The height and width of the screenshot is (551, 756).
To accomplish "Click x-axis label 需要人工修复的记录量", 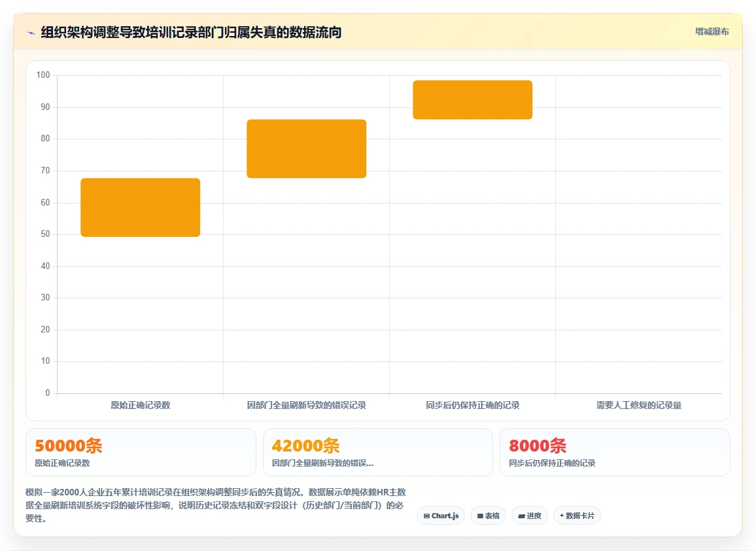I will point(639,405).
